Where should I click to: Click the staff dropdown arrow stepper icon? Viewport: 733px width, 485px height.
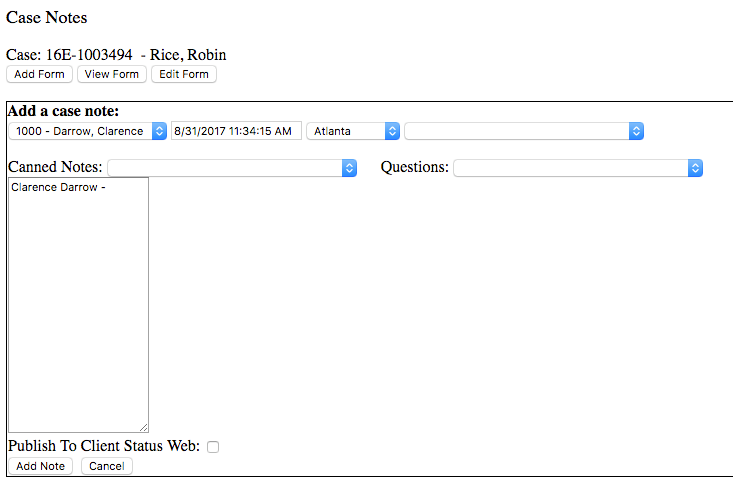159,131
